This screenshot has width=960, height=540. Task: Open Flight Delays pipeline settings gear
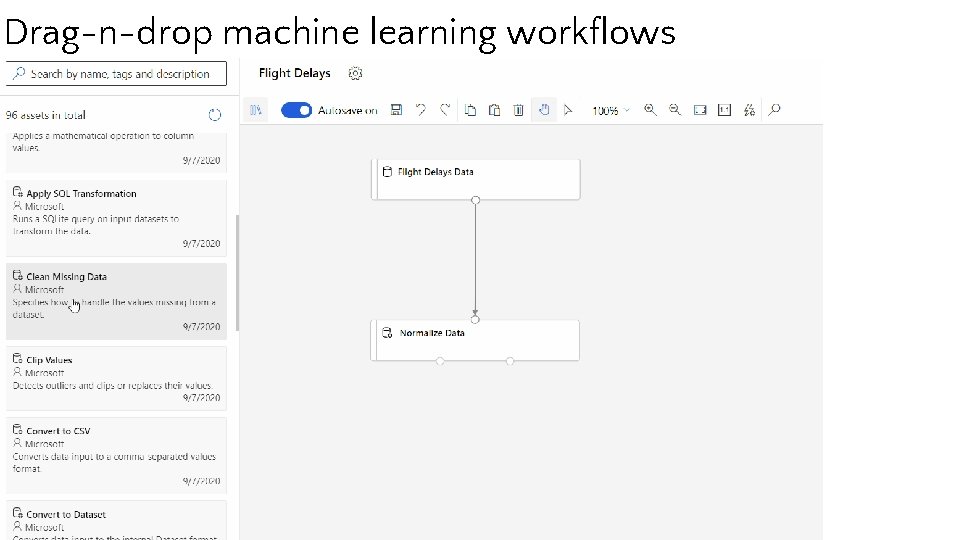[355, 73]
